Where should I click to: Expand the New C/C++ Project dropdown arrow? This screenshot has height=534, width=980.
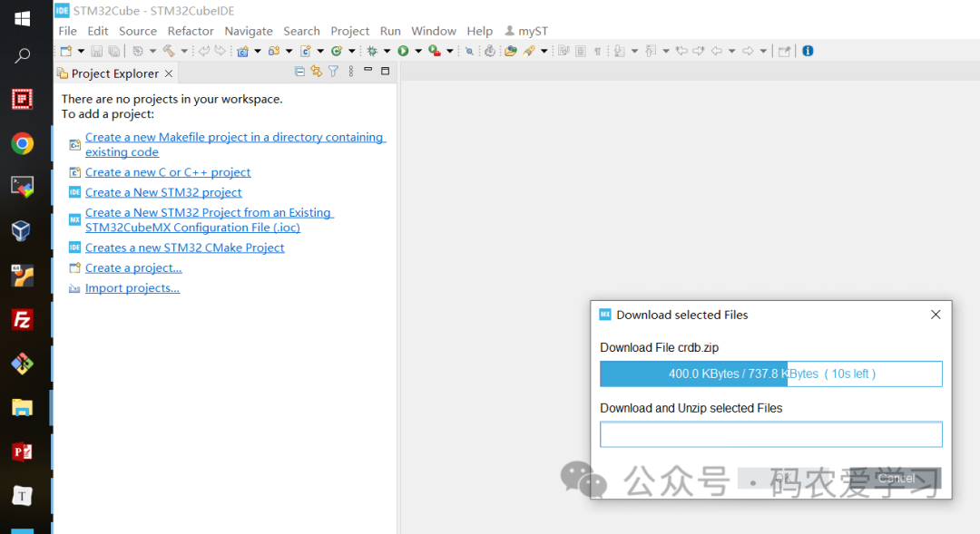click(x=258, y=51)
